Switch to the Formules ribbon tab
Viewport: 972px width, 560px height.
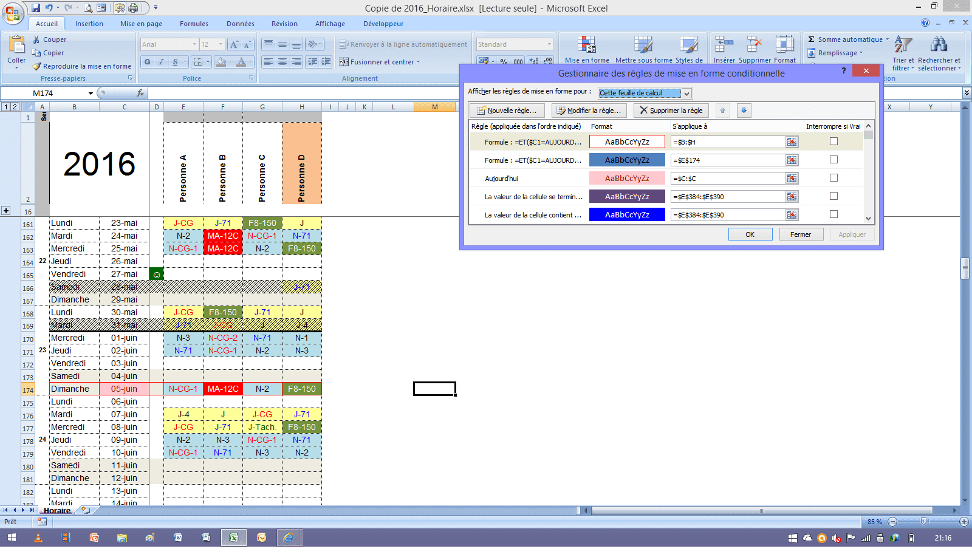tap(194, 24)
